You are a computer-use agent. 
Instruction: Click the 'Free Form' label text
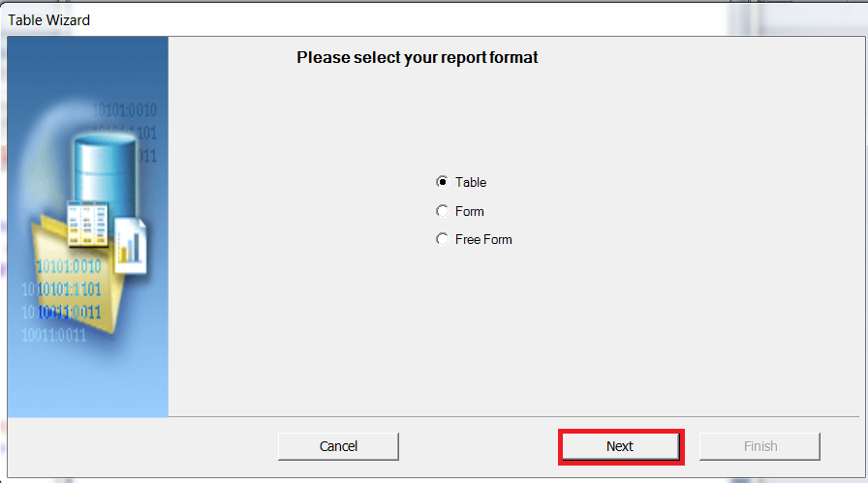click(x=483, y=239)
